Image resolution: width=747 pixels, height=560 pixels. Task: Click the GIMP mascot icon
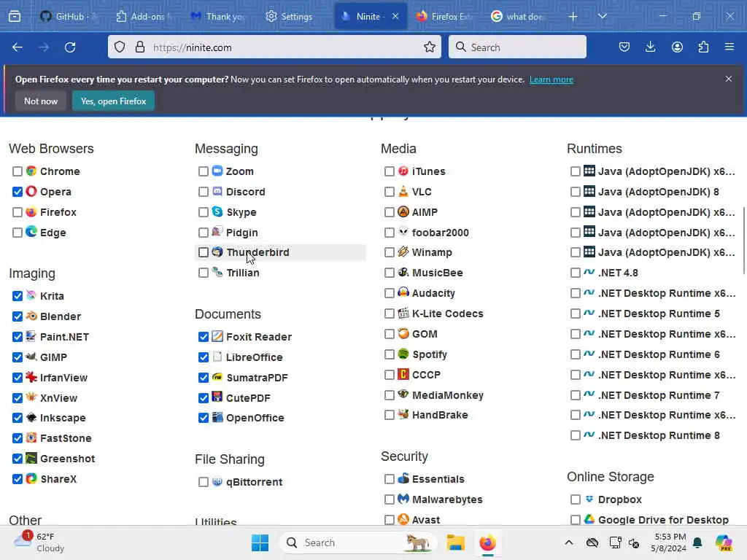[x=31, y=357]
